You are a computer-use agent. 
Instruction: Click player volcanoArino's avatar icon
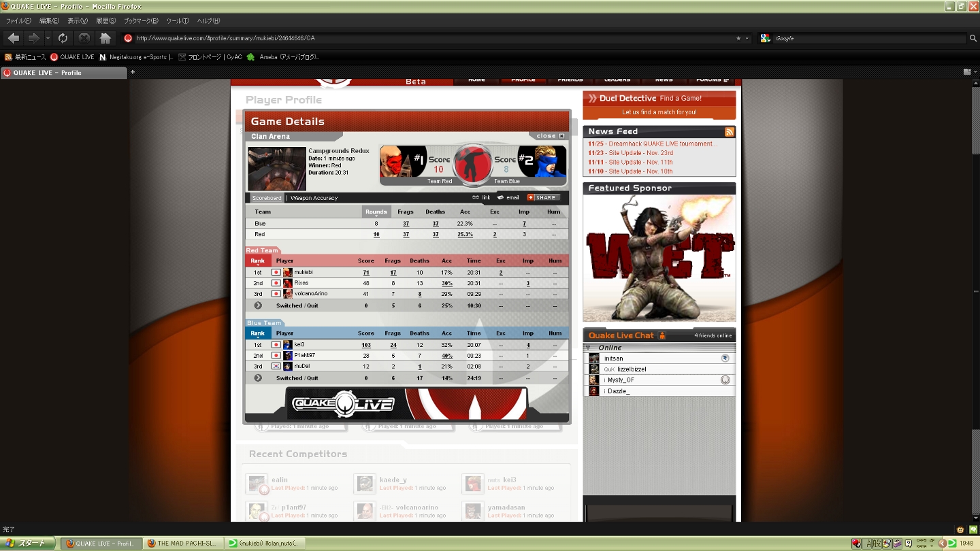point(288,294)
